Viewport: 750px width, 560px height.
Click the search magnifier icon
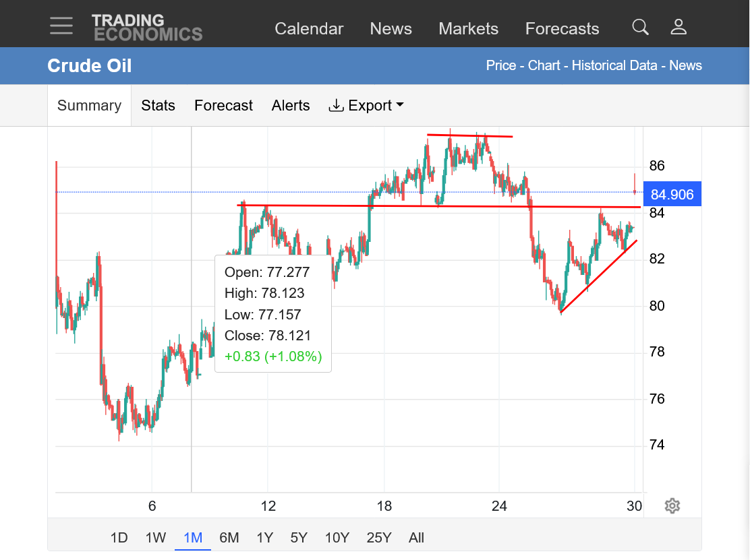(x=641, y=27)
